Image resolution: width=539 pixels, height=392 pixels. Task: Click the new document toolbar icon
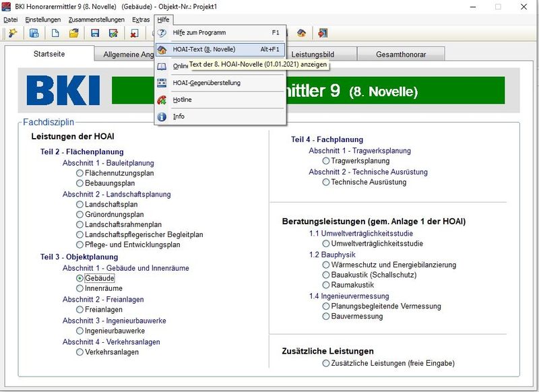[x=55, y=32]
